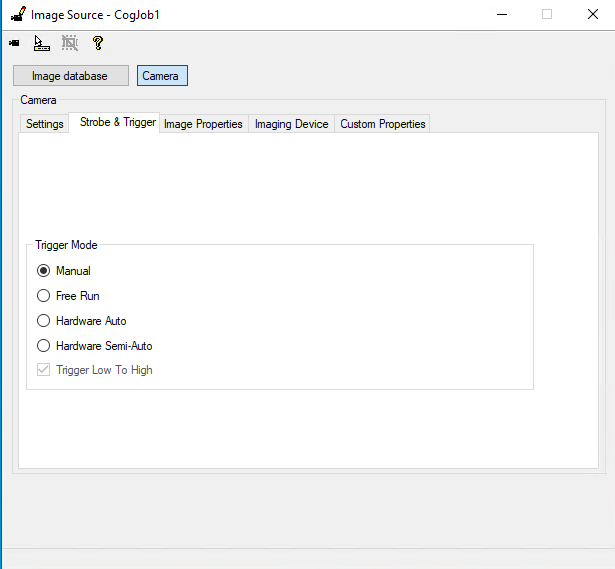Choose the Hardware Semi-Auto trigger mode

click(x=43, y=346)
